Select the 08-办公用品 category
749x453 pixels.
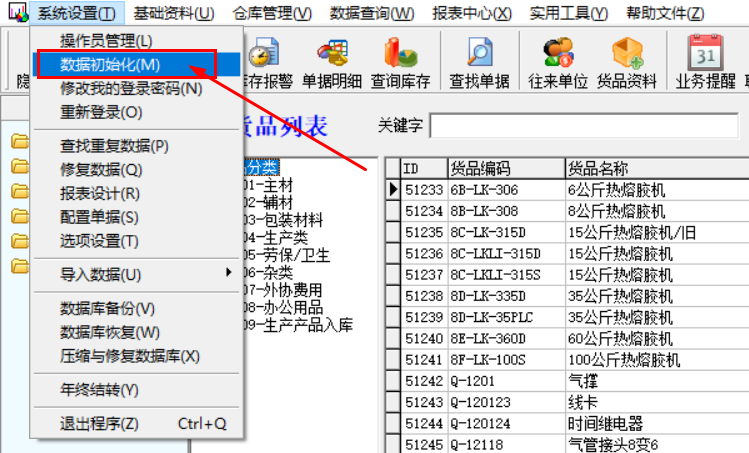tap(283, 307)
